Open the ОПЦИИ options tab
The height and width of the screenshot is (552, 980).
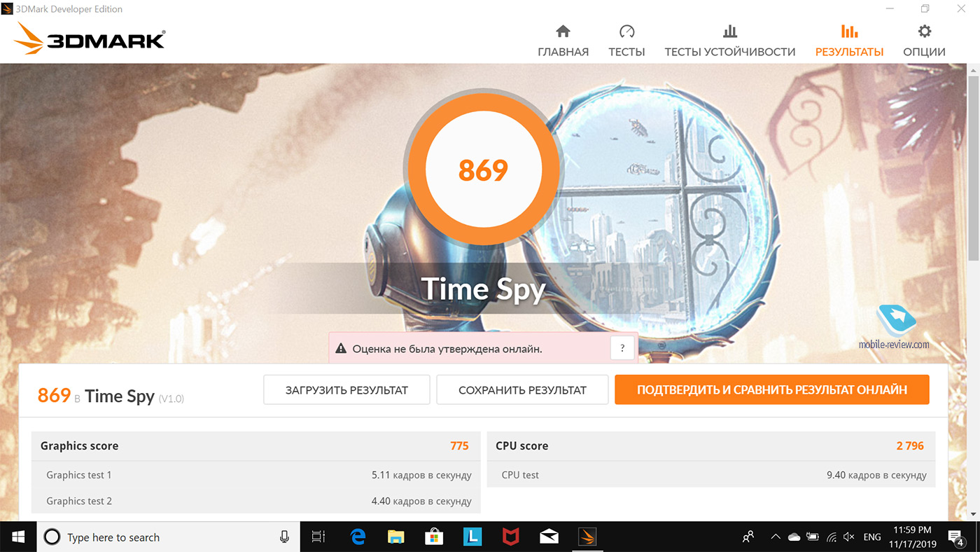click(x=924, y=41)
